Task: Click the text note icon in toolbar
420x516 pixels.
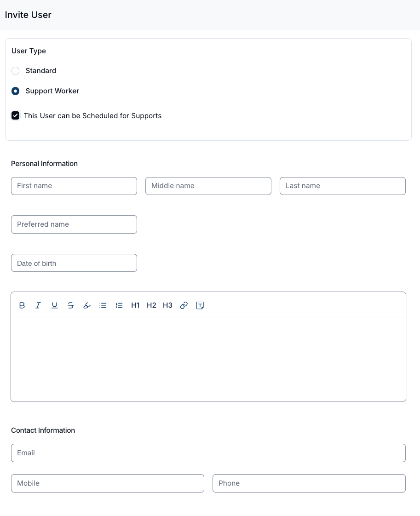Action: (x=200, y=305)
